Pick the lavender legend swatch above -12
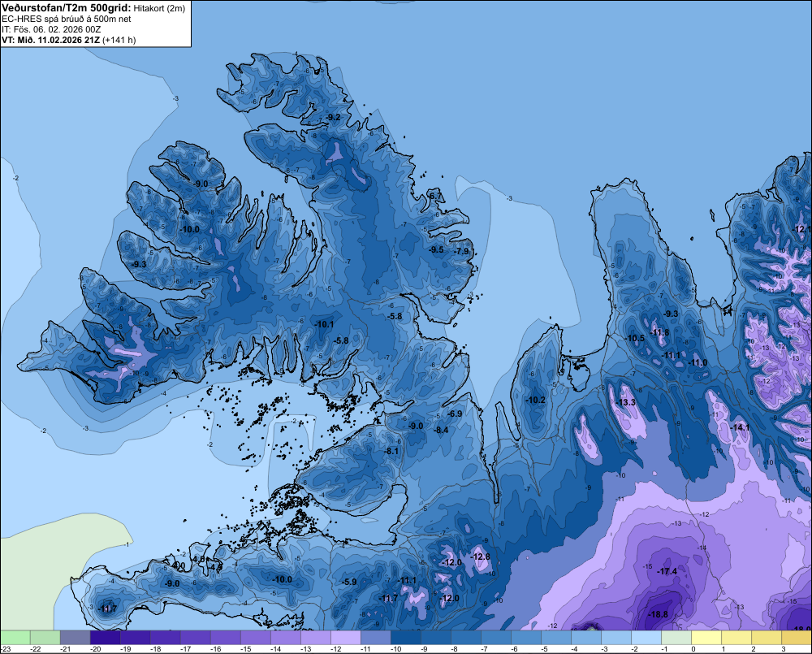The height and width of the screenshot is (654, 812). [346, 637]
